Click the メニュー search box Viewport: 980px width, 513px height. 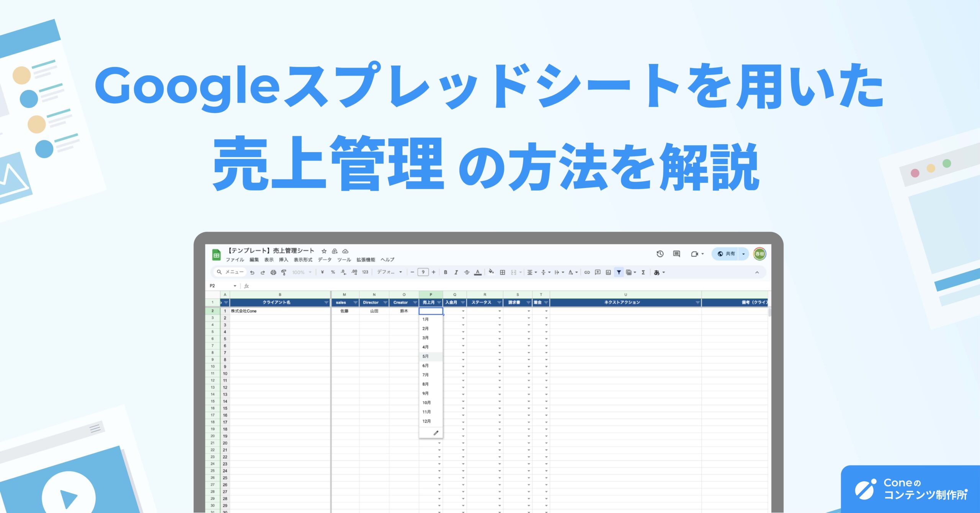point(230,272)
